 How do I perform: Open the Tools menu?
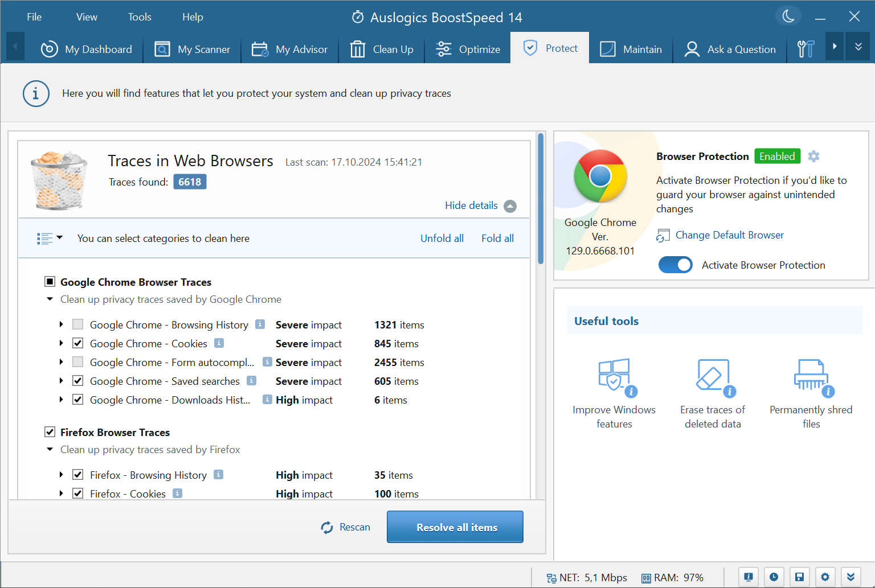point(140,17)
